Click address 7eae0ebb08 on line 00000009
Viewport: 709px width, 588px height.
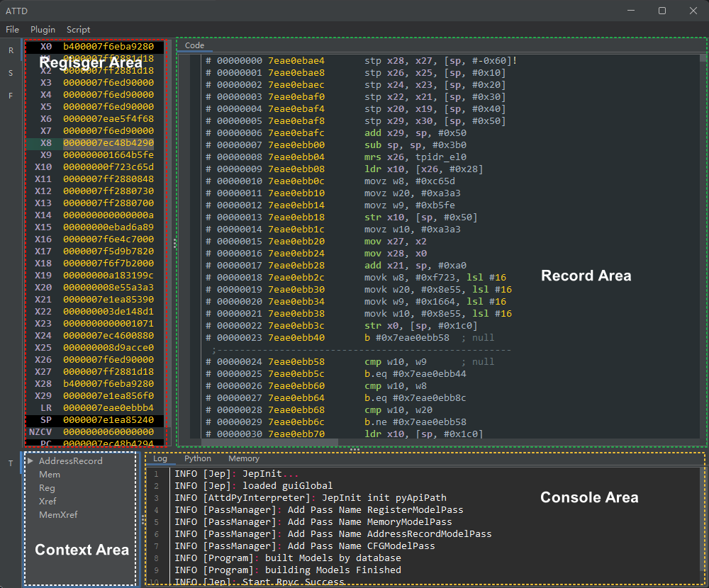tap(296, 169)
